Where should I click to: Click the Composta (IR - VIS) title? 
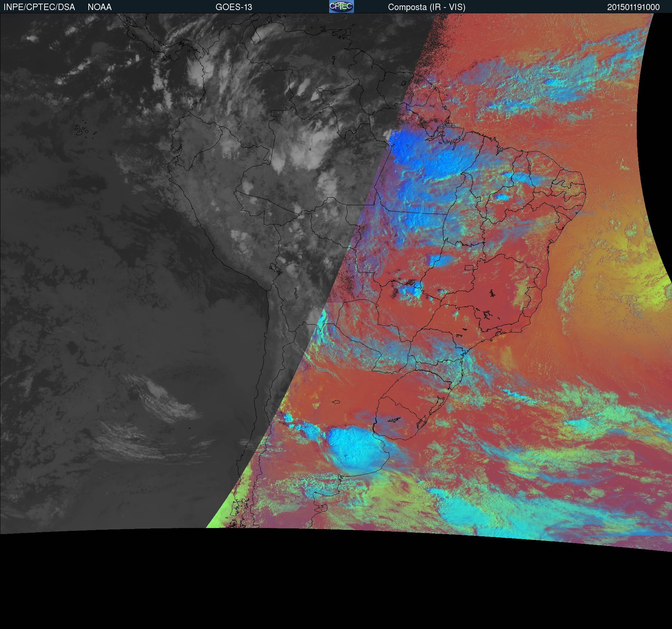click(x=427, y=7)
